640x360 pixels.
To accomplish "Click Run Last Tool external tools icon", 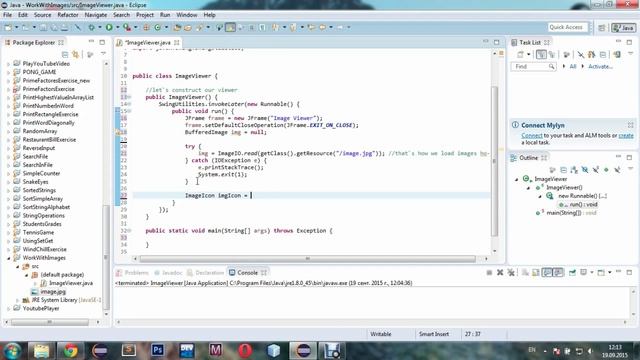I will [x=127, y=27].
